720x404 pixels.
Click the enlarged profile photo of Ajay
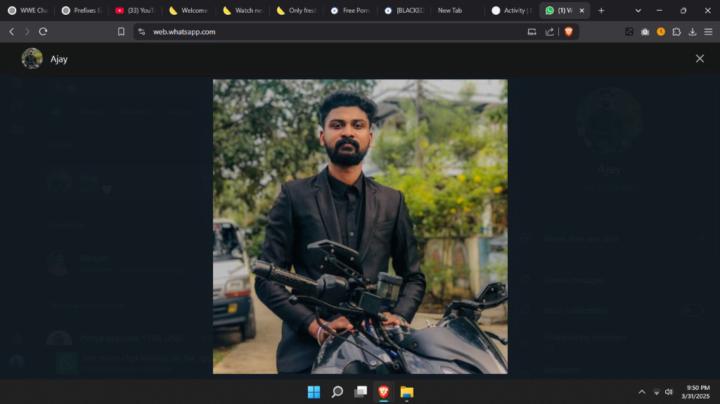tap(360, 226)
